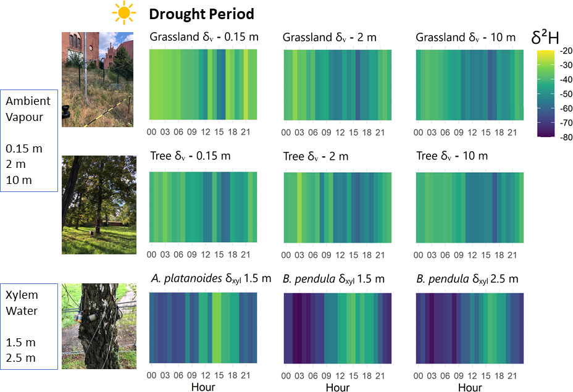Click the sun icon beside Drought Period
The image size is (573, 392).
122,13
